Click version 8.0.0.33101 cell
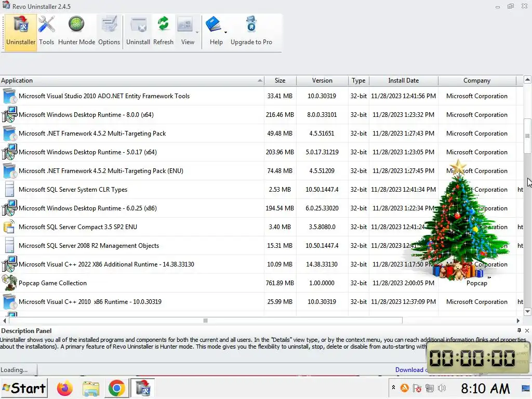 click(x=322, y=115)
